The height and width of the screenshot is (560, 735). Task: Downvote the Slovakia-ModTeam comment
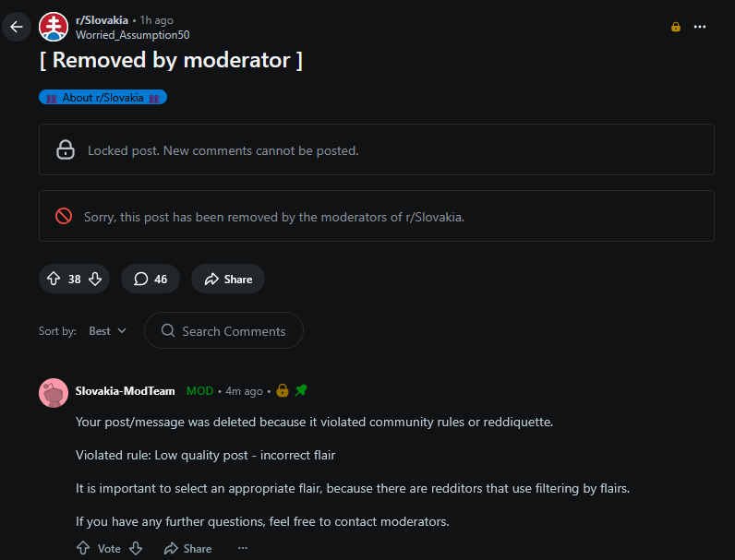(x=136, y=548)
